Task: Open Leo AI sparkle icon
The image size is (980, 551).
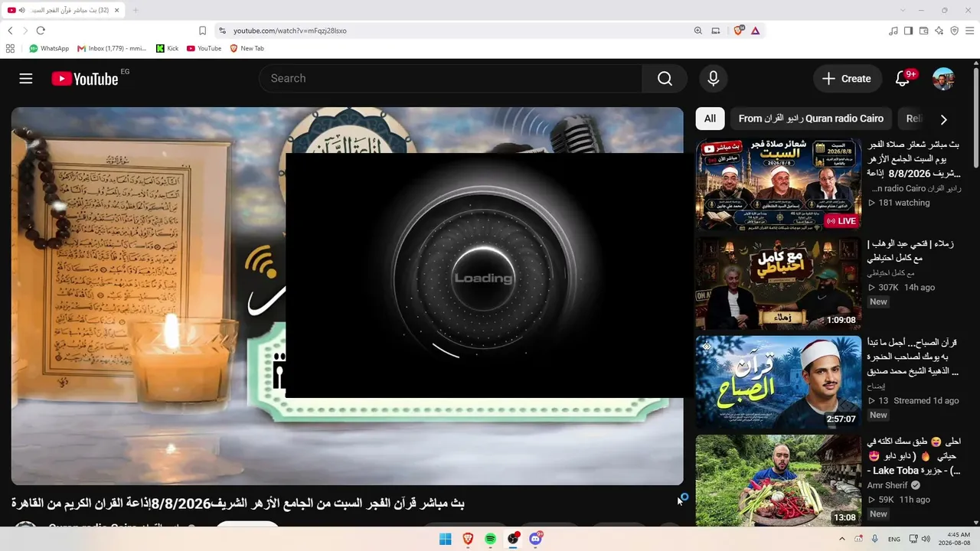Action: (x=939, y=31)
